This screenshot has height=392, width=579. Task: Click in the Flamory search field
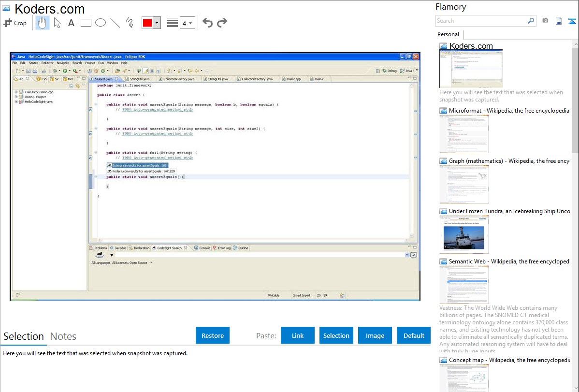(481, 21)
